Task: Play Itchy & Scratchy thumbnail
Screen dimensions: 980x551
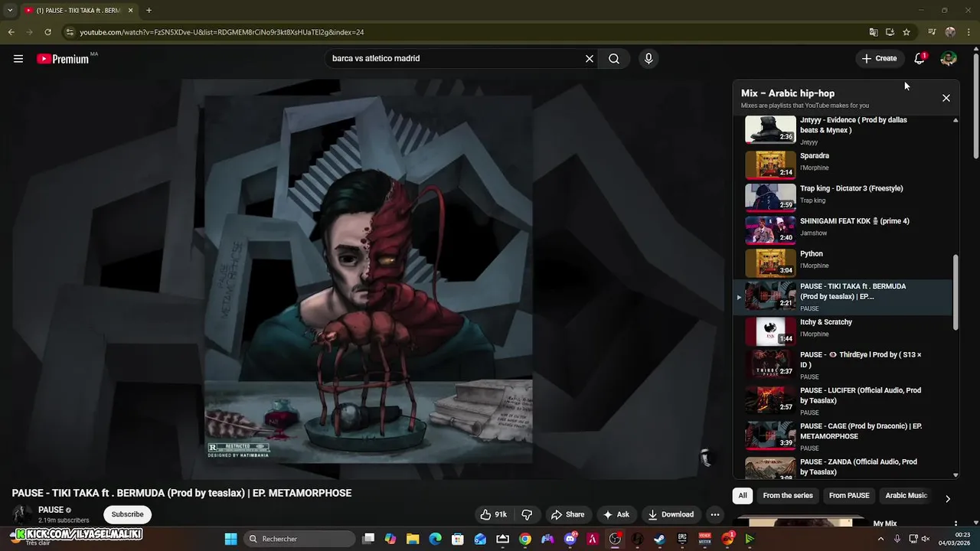Action: pyautogui.click(x=771, y=331)
